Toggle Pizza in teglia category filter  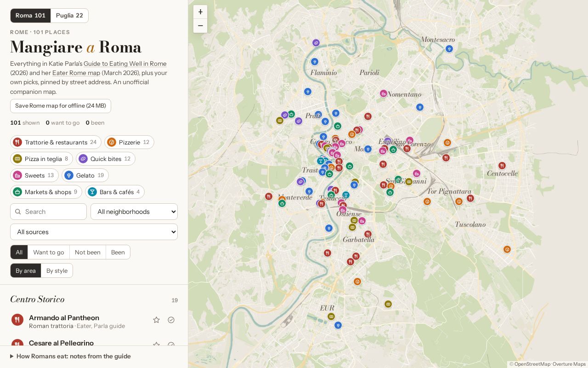coord(41,159)
